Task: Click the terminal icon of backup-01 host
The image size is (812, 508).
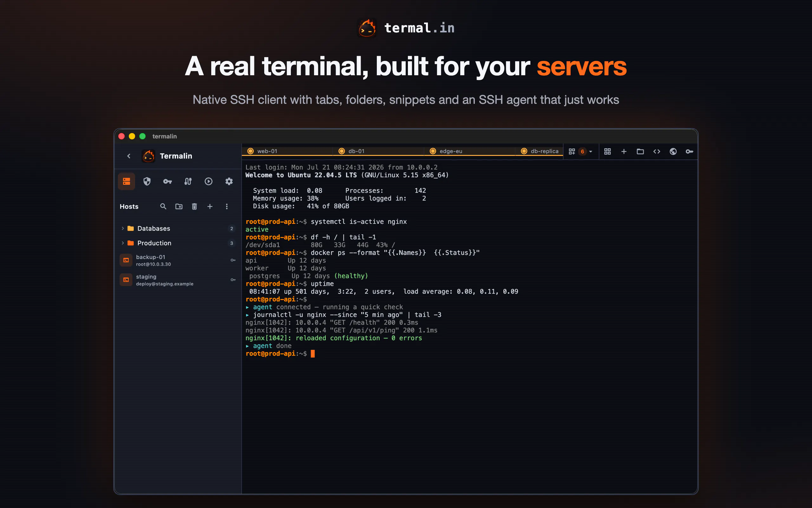Action: (x=126, y=260)
